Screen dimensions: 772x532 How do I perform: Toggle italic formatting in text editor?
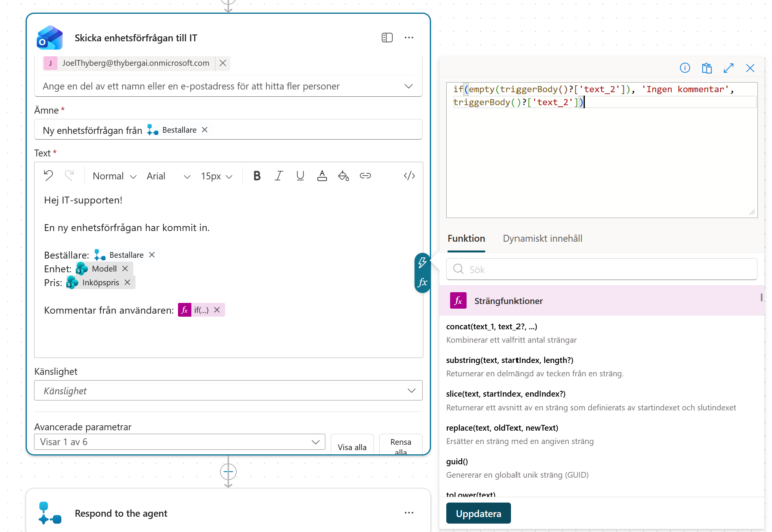[x=279, y=176]
